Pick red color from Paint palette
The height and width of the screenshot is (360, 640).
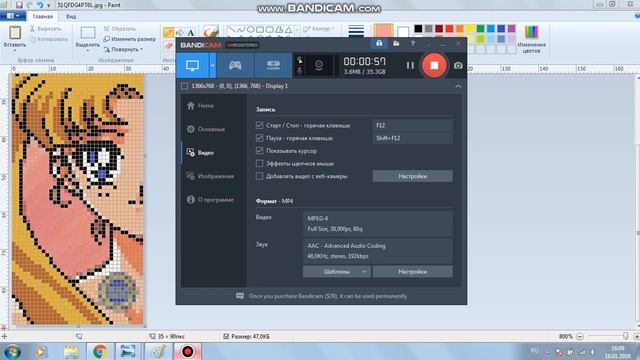pos(449,29)
